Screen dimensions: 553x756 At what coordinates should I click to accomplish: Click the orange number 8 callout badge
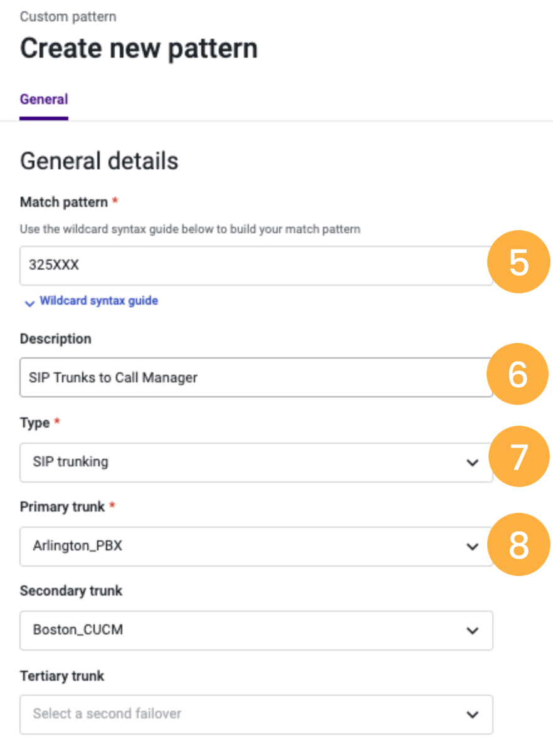(519, 545)
